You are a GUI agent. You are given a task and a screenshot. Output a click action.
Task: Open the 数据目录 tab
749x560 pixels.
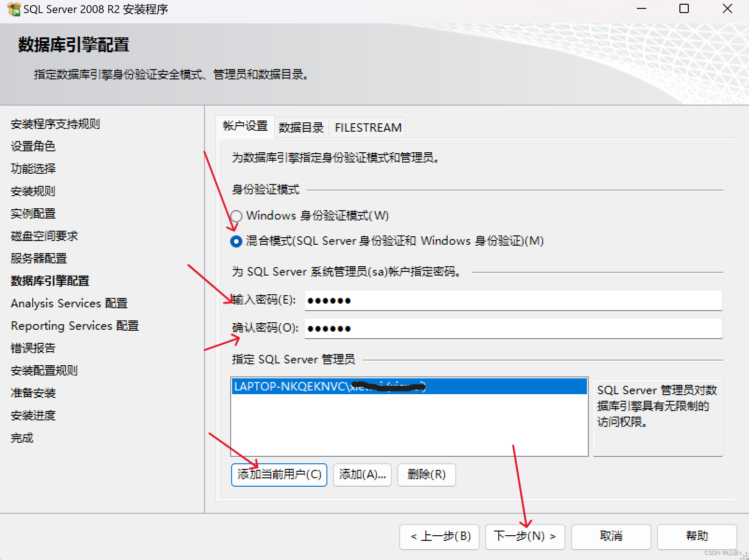point(301,128)
